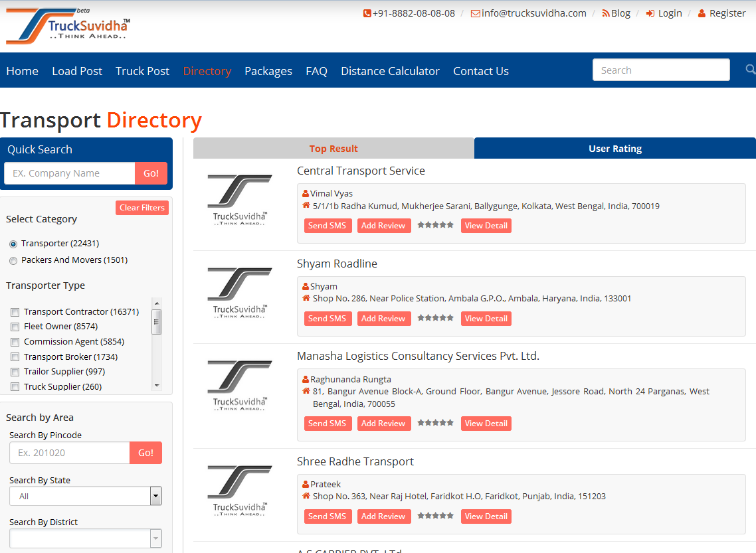This screenshot has width=756, height=553.
Task: Click the TruckSuvidha logo in header
Action: pyautogui.click(x=68, y=27)
